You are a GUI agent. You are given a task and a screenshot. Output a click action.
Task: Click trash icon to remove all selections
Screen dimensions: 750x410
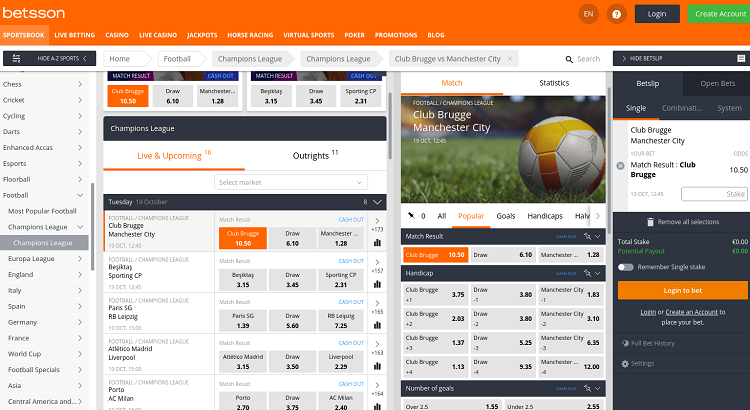click(x=650, y=222)
